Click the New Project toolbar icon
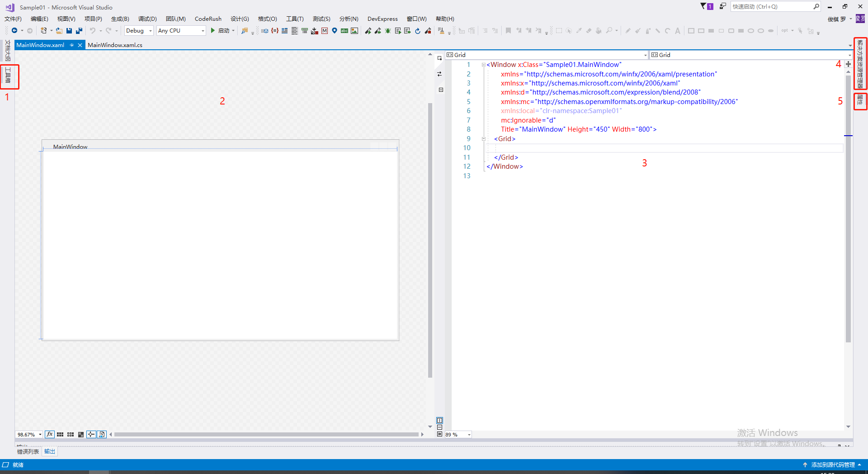This screenshot has width=868, height=474. pos(44,31)
